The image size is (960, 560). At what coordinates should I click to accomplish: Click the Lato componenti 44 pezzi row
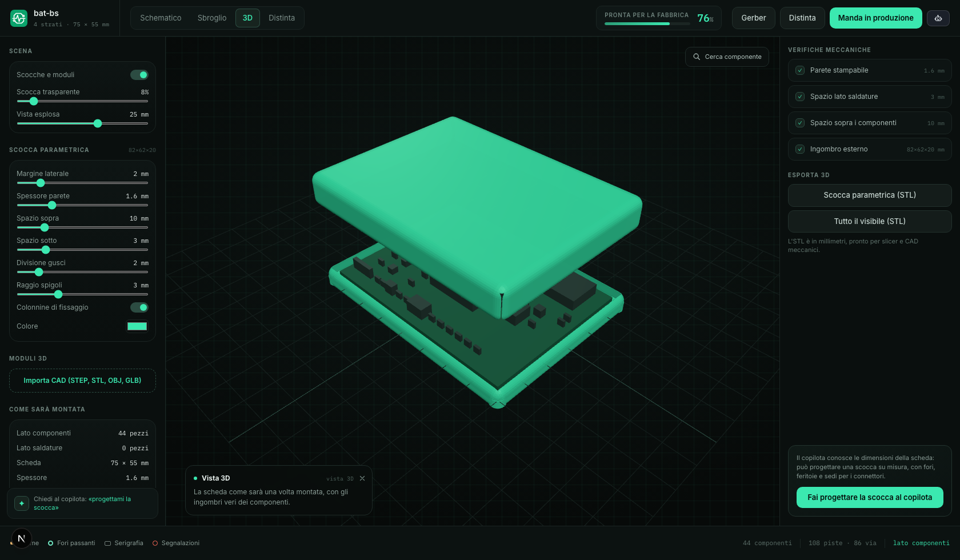click(82, 433)
